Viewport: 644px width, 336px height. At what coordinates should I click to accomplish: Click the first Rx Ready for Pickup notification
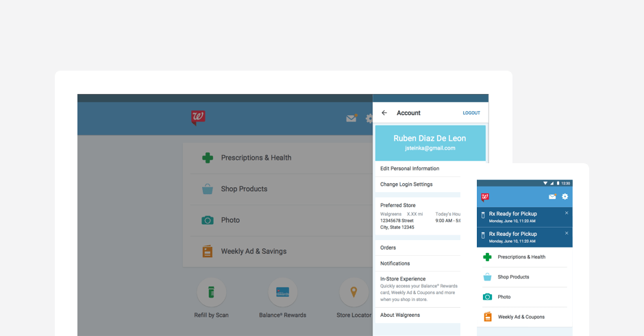525,217
